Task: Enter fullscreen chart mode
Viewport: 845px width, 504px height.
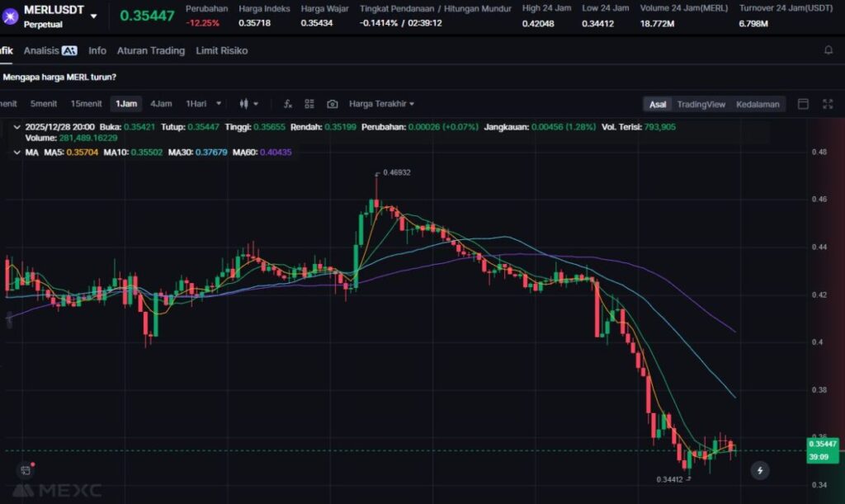Action: click(828, 104)
